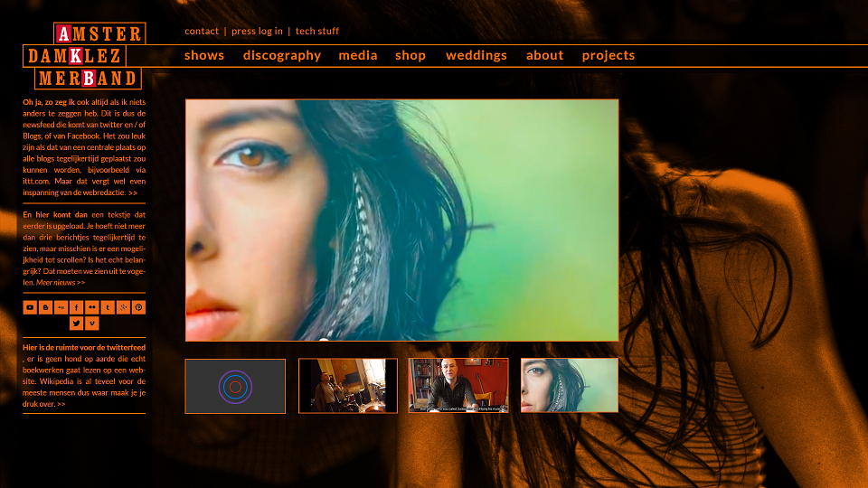This screenshot has height=488, width=868.
Task: Click 'Hier is de ruimte voor de twitterfeed'
Action: tap(84, 347)
